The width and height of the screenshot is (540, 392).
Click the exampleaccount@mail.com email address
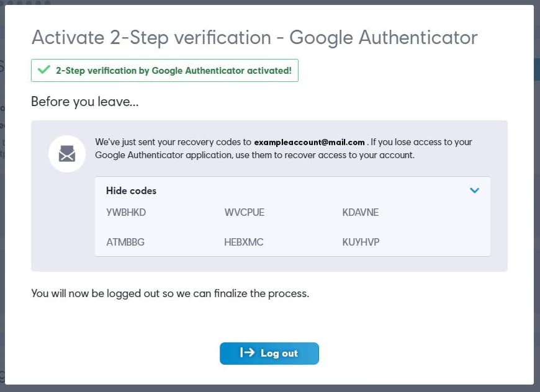pos(309,142)
